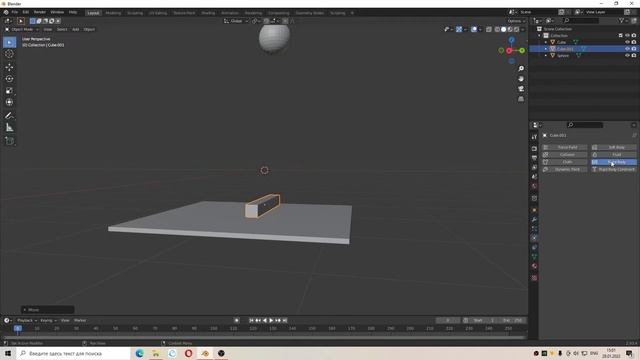Toggle snapping magnet in header
The height and width of the screenshot is (360, 640).
coord(267,21)
